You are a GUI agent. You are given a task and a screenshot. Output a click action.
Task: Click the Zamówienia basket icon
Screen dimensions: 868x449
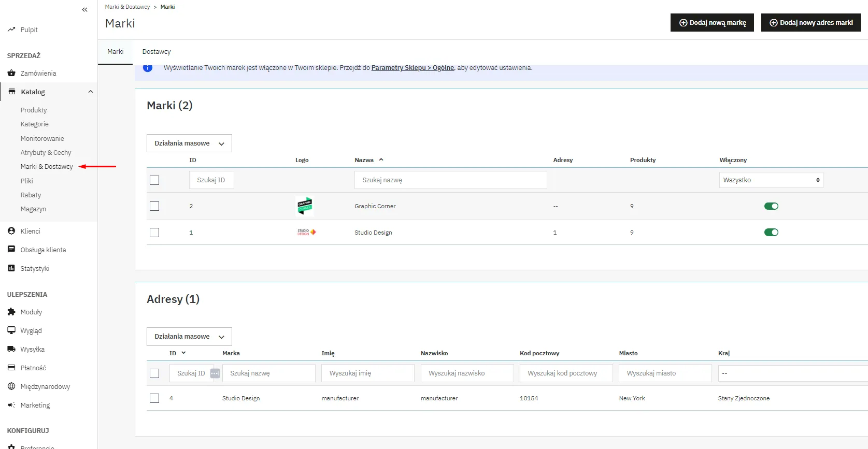pyautogui.click(x=11, y=73)
